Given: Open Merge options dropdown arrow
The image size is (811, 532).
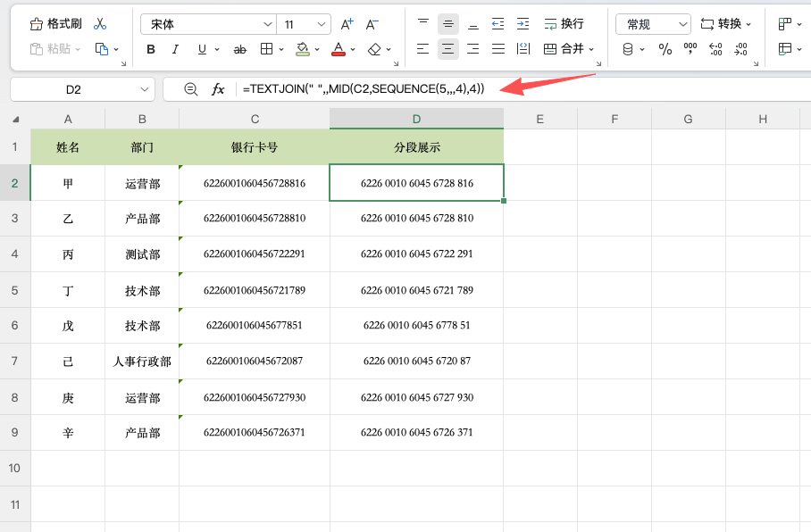Looking at the screenshot, I should click(591, 50).
